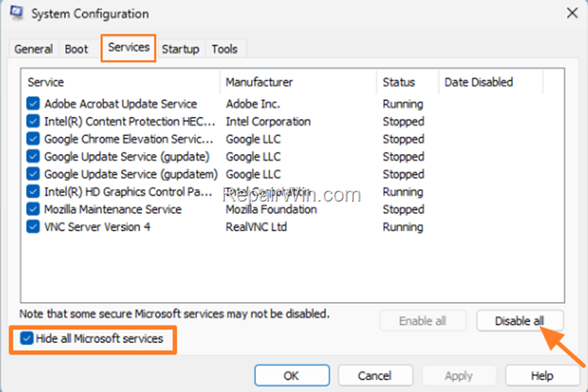Select Google Update Service (gupdatem) row name
The height and width of the screenshot is (392, 588).
coord(131,175)
